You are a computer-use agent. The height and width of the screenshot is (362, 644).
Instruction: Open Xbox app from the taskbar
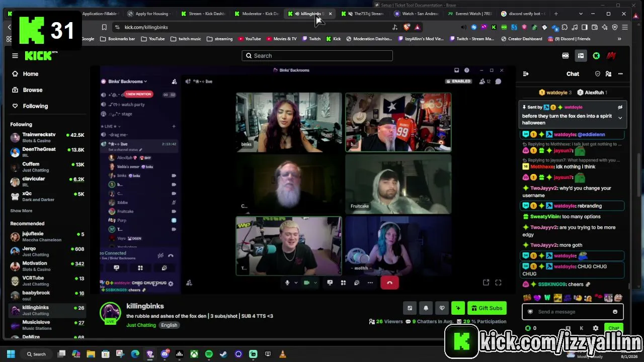pyautogui.click(x=194, y=354)
